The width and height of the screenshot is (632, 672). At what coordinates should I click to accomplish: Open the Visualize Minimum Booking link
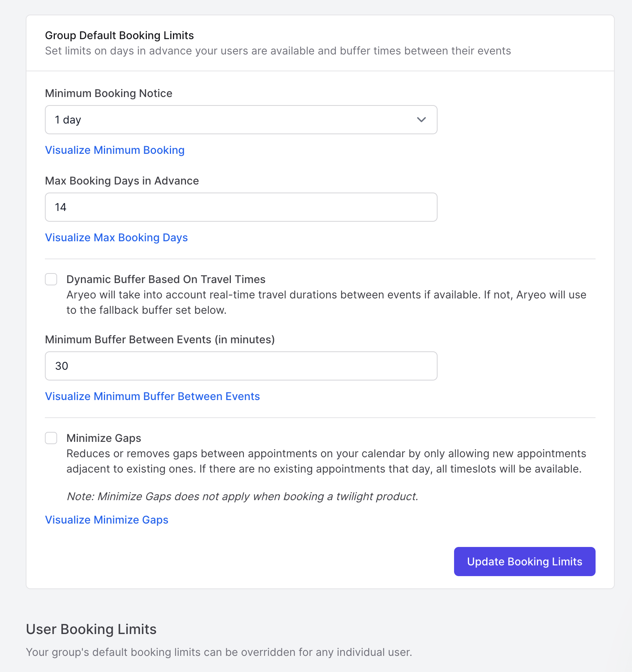pos(115,150)
